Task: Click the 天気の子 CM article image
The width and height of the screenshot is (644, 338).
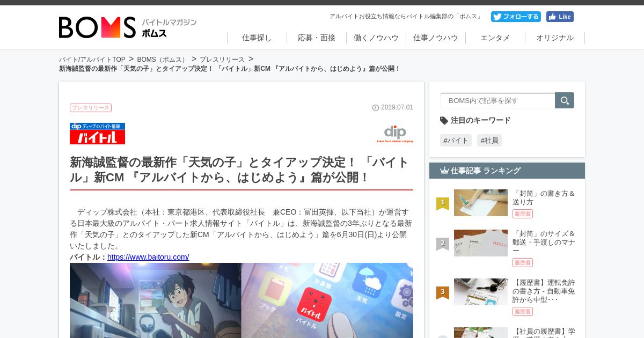Action: (x=241, y=300)
